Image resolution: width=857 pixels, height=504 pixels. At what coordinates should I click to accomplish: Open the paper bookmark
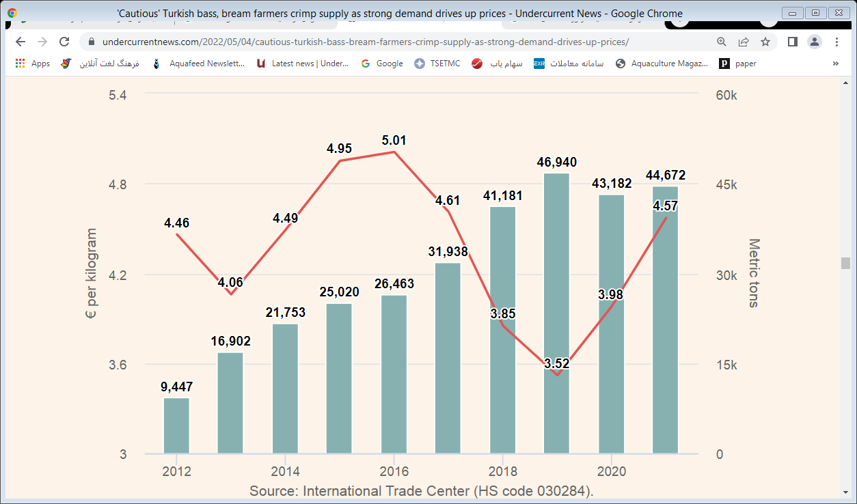tap(737, 64)
